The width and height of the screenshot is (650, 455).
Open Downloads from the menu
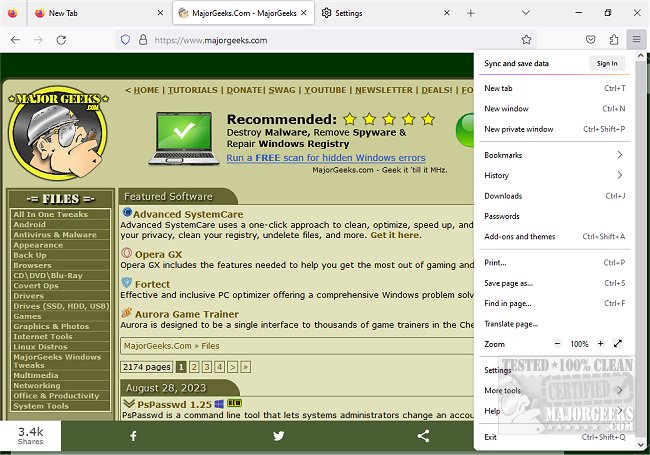[554, 196]
